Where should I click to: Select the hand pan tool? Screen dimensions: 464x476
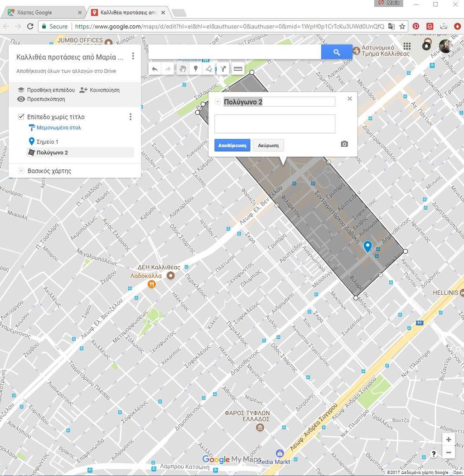click(182, 69)
